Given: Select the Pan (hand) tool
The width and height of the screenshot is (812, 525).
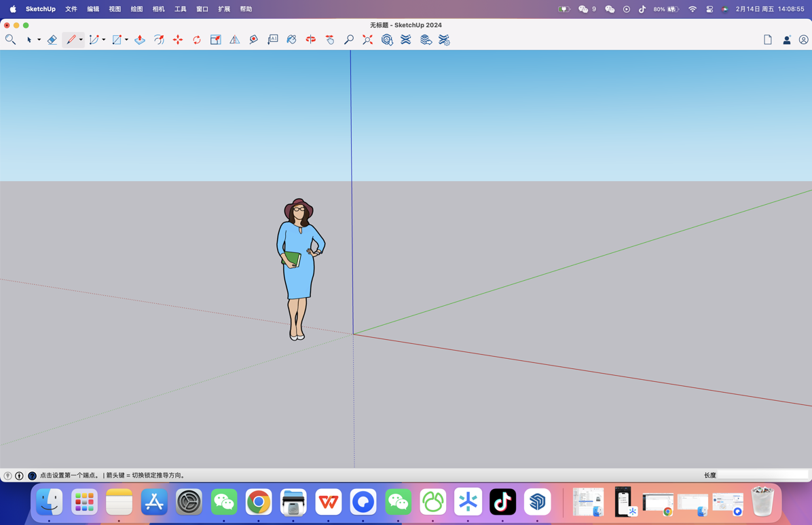Looking at the screenshot, I should [x=330, y=39].
